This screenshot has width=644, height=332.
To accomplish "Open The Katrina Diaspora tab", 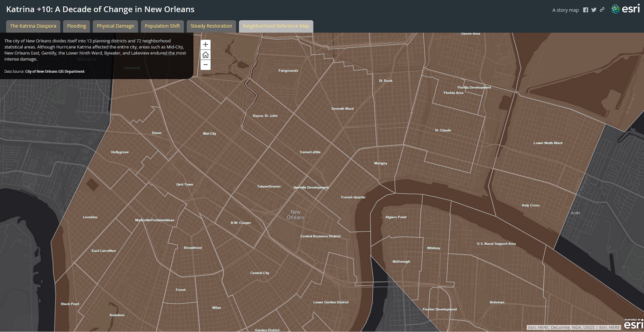I will pyautogui.click(x=33, y=26).
